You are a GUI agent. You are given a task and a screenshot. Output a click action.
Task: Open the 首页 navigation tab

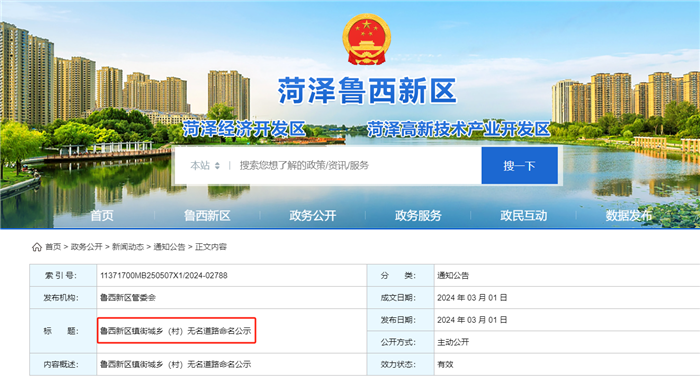[x=102, y=216]
